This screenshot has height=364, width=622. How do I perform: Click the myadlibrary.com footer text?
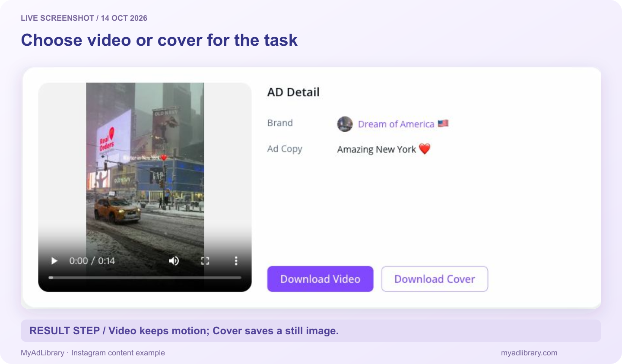pyautogui.click(x=529, y=353)
